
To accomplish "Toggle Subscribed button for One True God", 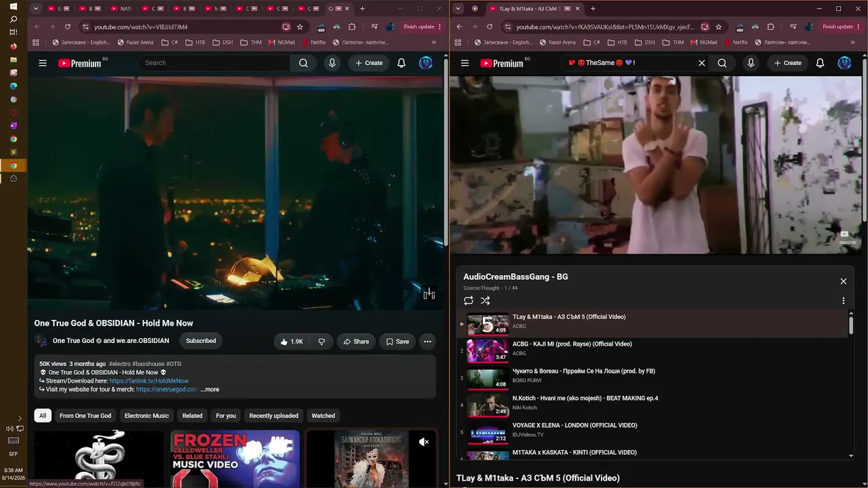I will pyautogui.click(x=201, y=341).
